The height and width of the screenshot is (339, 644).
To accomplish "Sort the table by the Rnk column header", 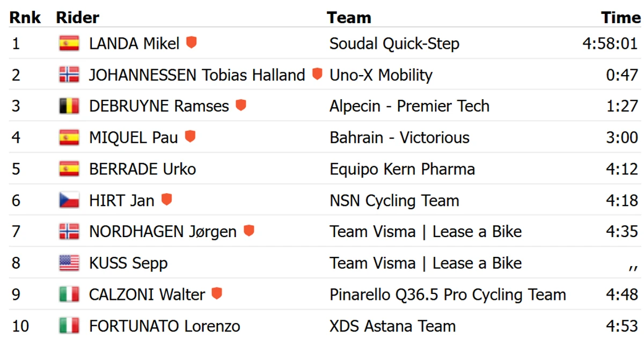I will (x=25, y=17).
